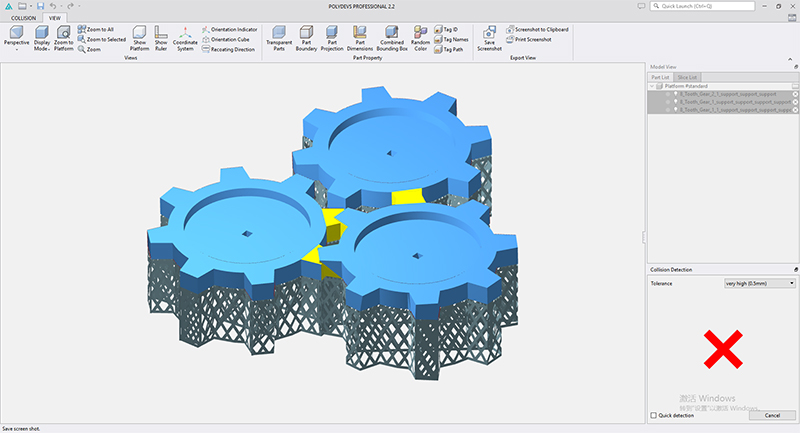Apply Random Color to parts

pos(420,33)
